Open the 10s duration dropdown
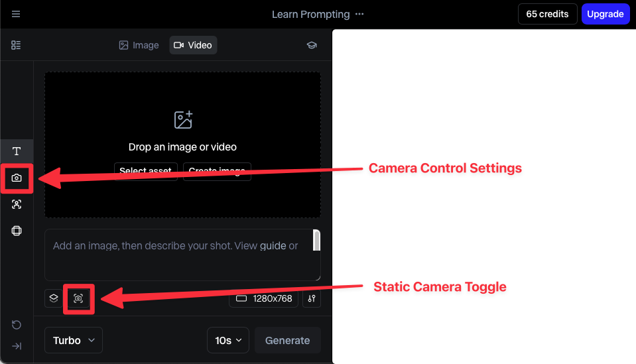The height and width of the screenshot is (364, 636). (227, 340)
